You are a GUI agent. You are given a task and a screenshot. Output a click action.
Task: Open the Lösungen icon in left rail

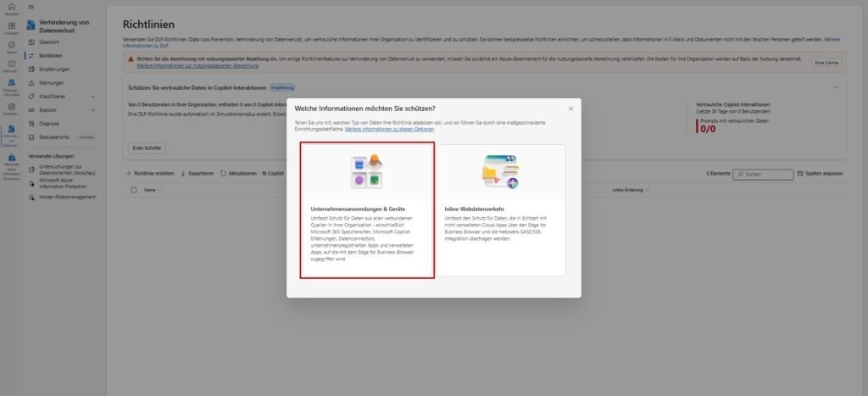[x=11, y=25]
